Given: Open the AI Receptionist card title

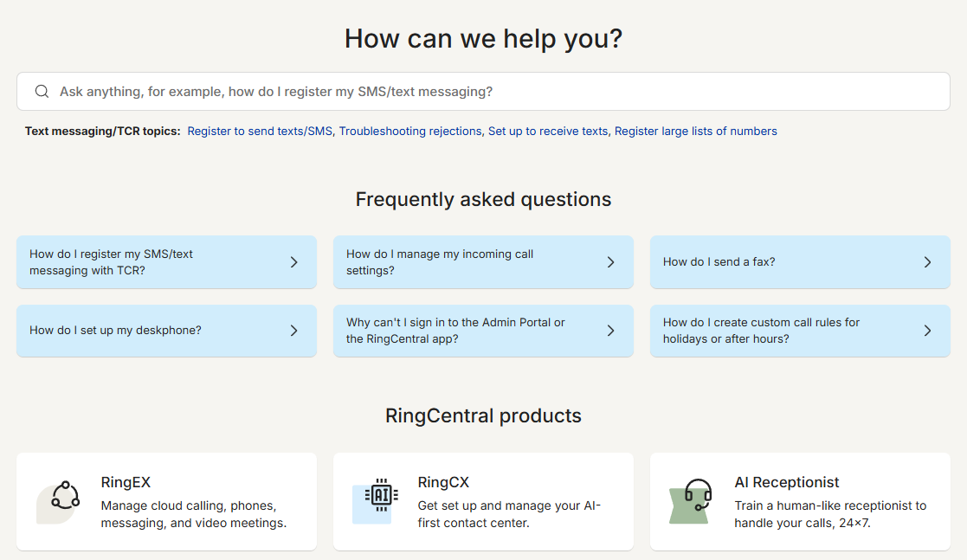Looking at the screenshot, I should click(x=787, y=483).
